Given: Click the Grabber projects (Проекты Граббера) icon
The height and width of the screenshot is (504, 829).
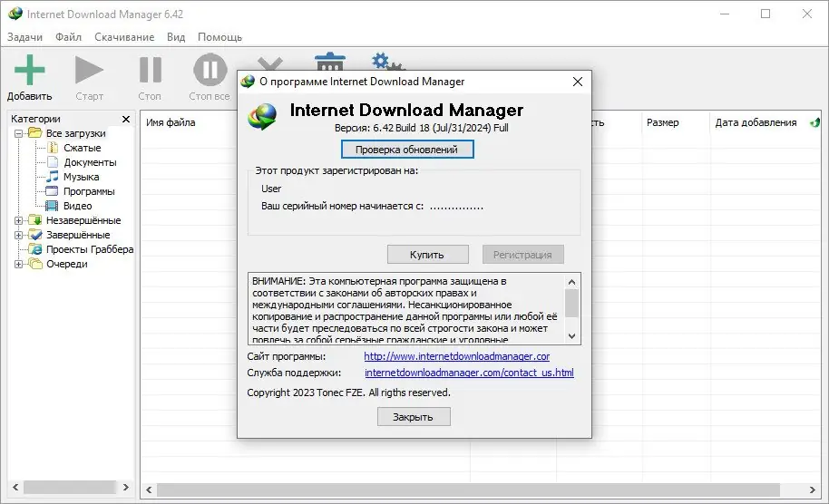Looking at the screenshot, I should click(34, 249).
